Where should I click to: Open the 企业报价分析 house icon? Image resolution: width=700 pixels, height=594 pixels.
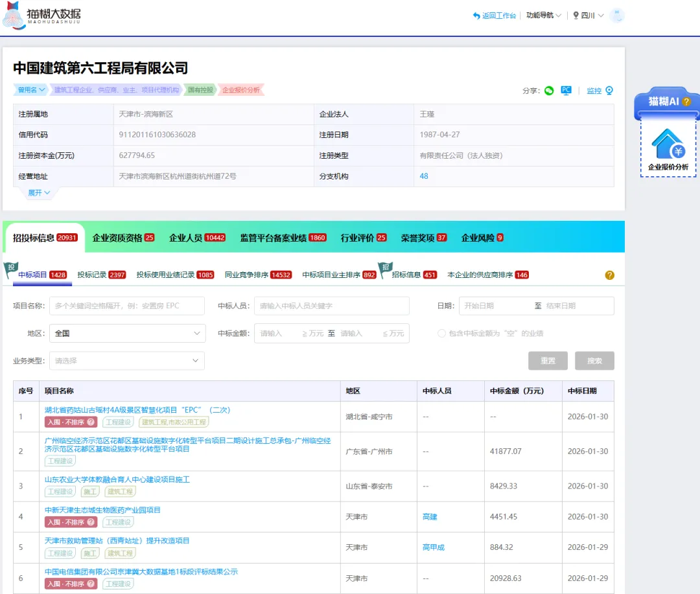[668, 144]
